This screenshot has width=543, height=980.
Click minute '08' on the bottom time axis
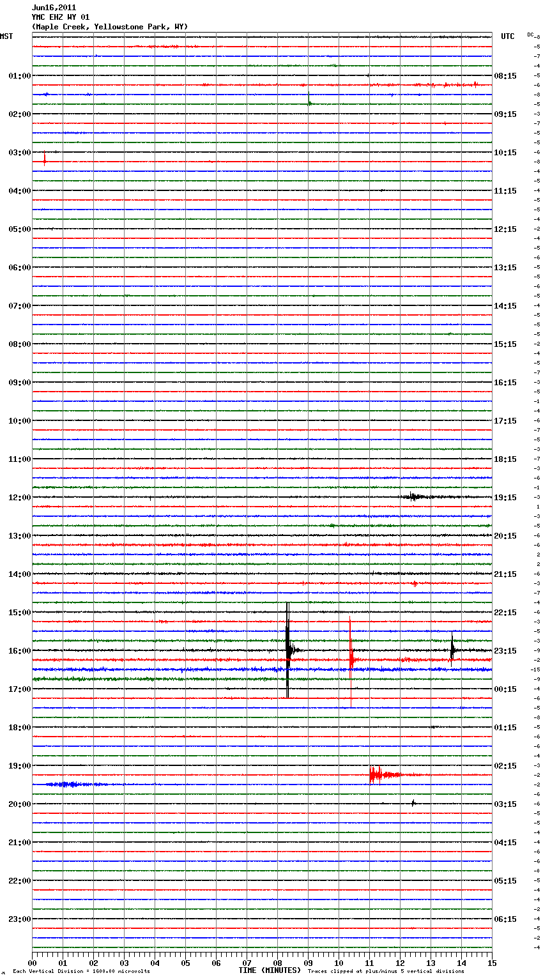click(x=277, y=963)
